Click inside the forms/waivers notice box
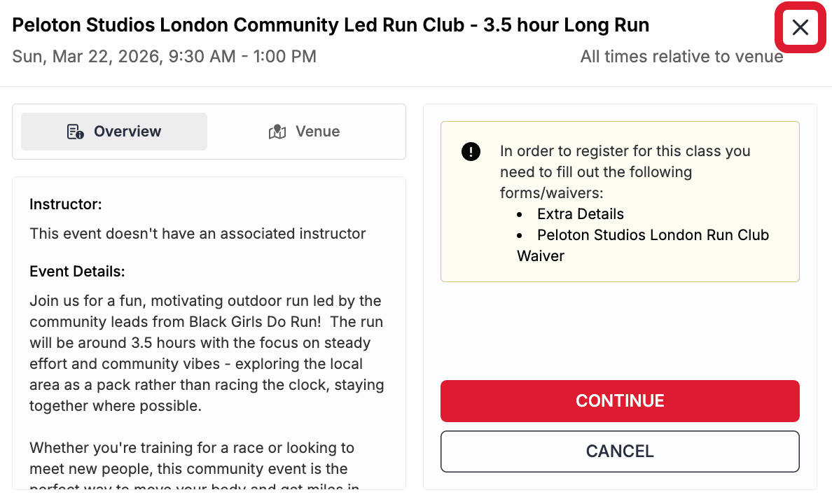Screen dimensions: 832x504 pos(619,201)
